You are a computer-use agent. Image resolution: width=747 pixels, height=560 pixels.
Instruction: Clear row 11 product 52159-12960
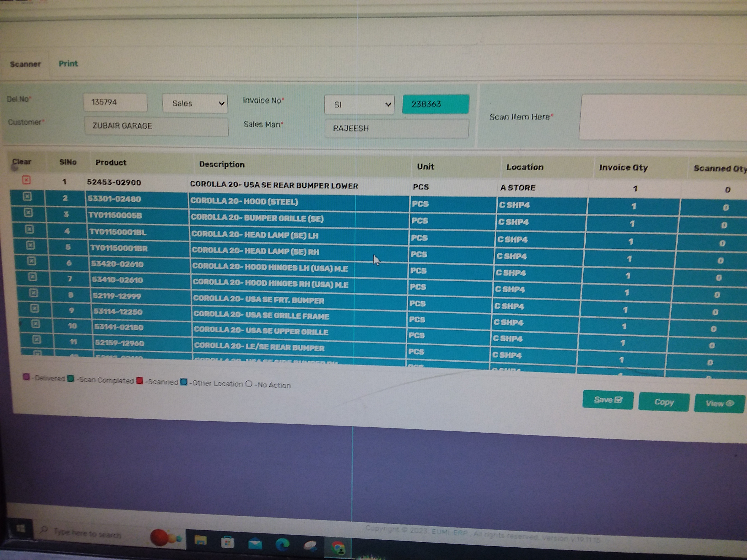36,339
